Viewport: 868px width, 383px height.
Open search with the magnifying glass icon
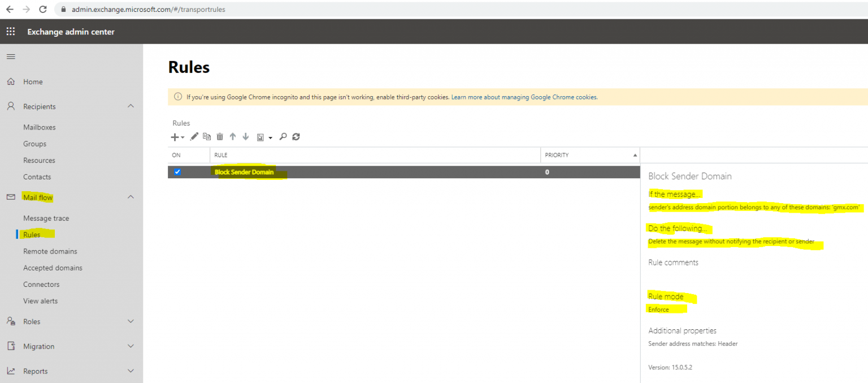point(283,136)
